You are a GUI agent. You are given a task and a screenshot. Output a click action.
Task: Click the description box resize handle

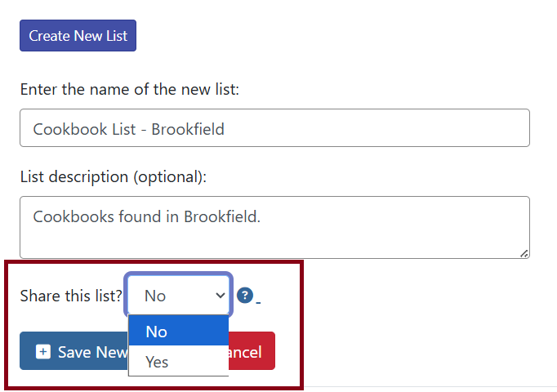524,253
